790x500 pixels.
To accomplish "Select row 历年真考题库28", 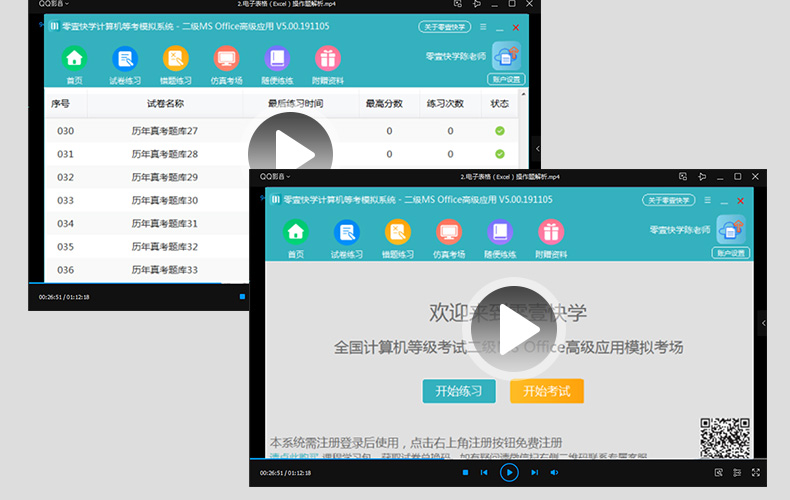I will (282, 154).
